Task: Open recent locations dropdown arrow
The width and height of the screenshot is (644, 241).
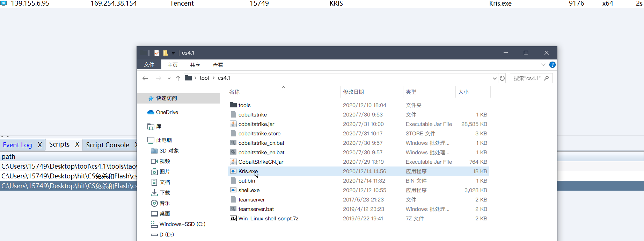Action: click(x=169, y=78)
